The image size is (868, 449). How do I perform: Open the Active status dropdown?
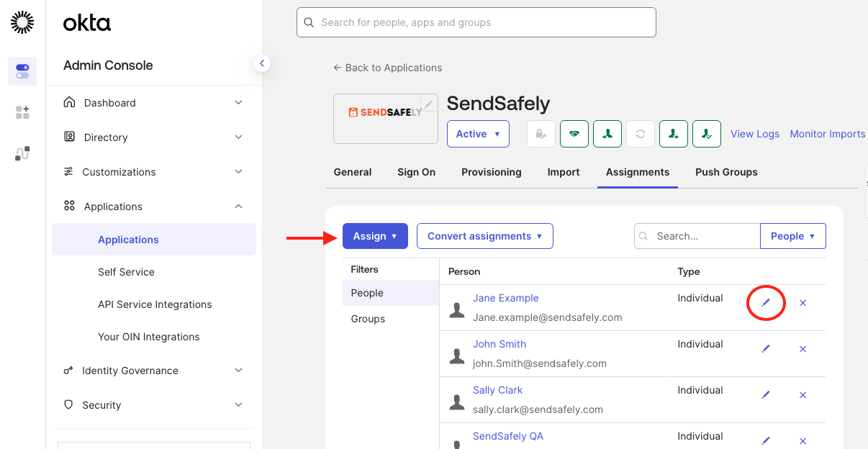click(478, 134)
